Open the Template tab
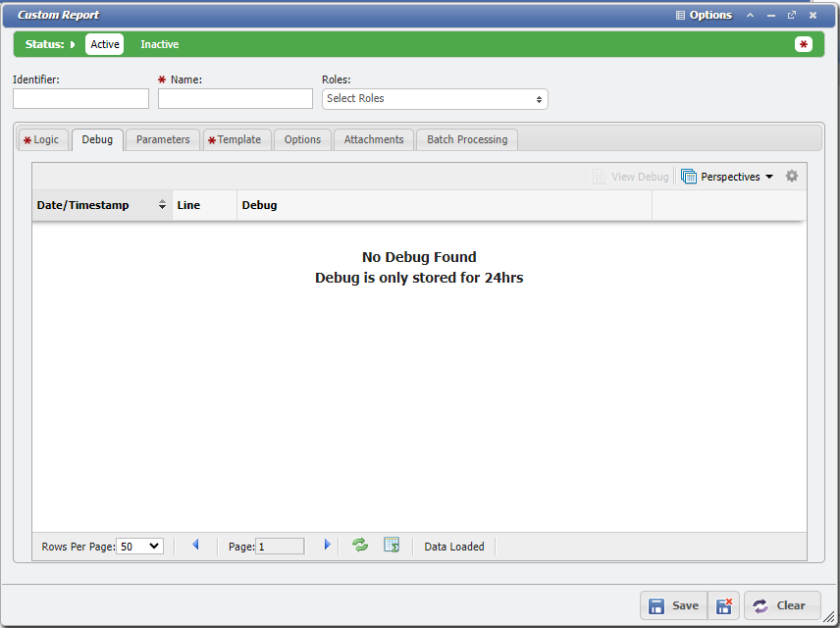 pos(236,139)
